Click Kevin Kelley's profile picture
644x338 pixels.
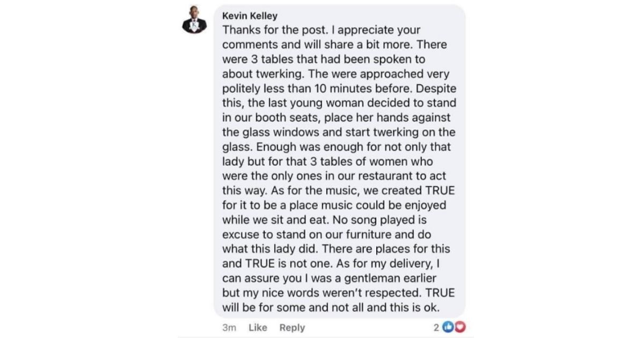194,21
